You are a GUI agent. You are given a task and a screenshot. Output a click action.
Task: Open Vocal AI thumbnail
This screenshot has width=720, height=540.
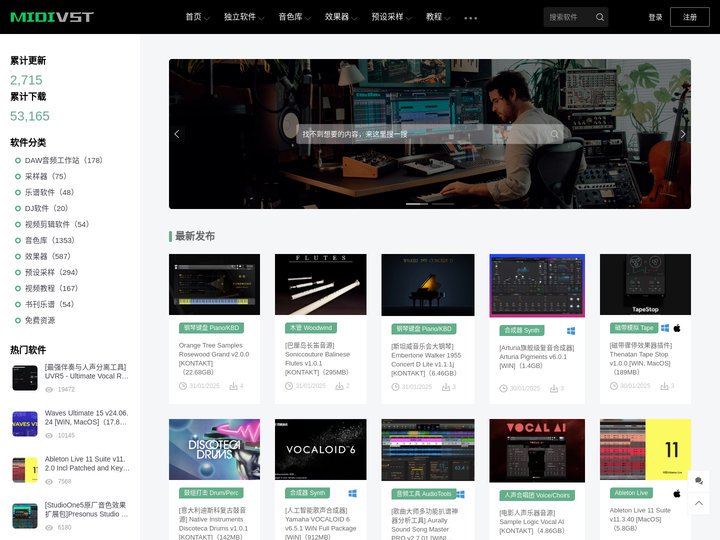coord(537,450)
